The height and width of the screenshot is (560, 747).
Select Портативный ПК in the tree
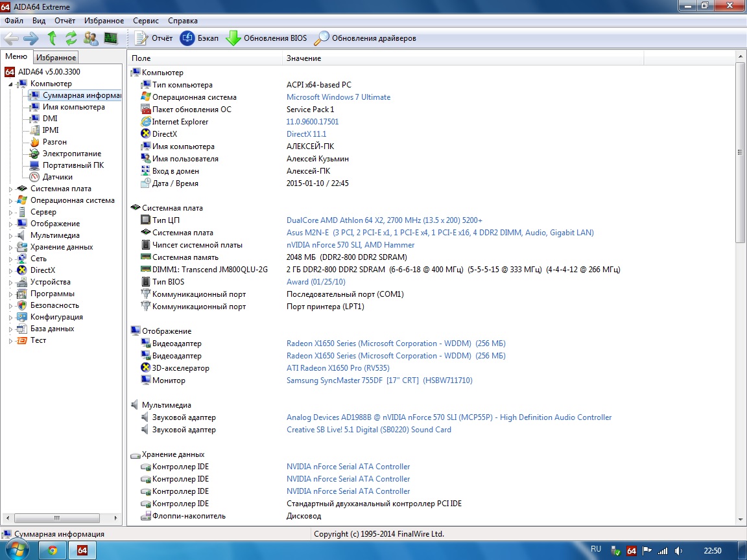click(x=73, y=165)
